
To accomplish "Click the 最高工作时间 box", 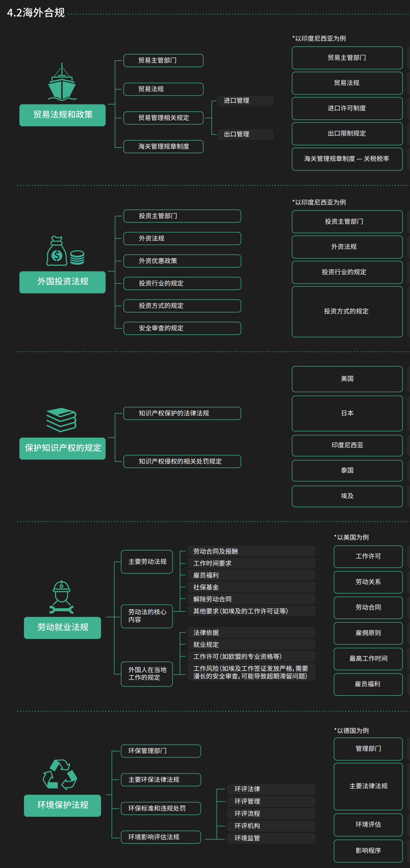I will (368, 659).
